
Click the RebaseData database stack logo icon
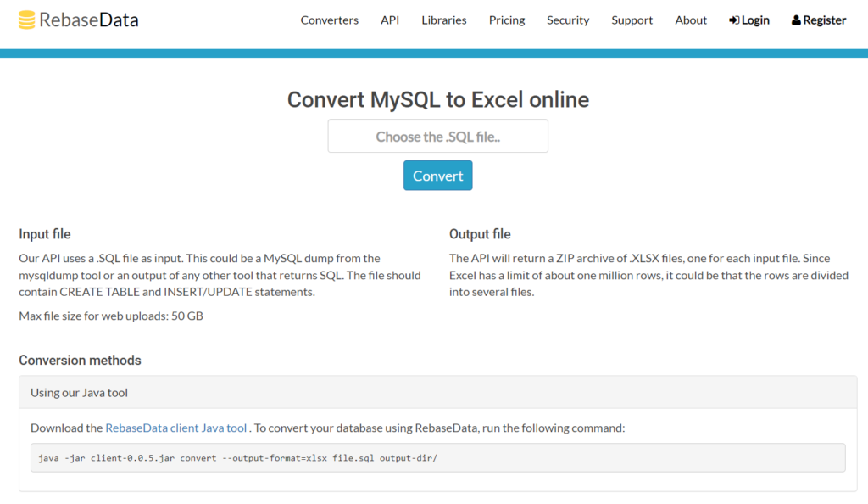click(26, 20)
